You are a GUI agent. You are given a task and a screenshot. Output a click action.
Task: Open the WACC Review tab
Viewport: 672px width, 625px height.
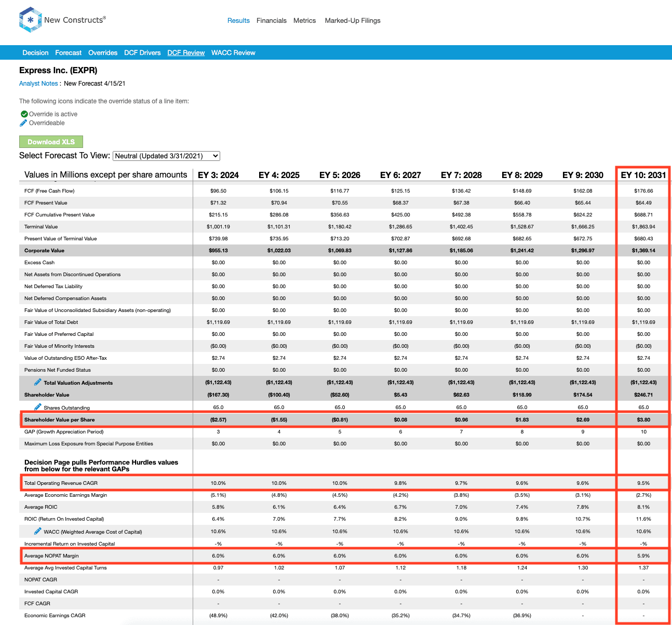233,53
